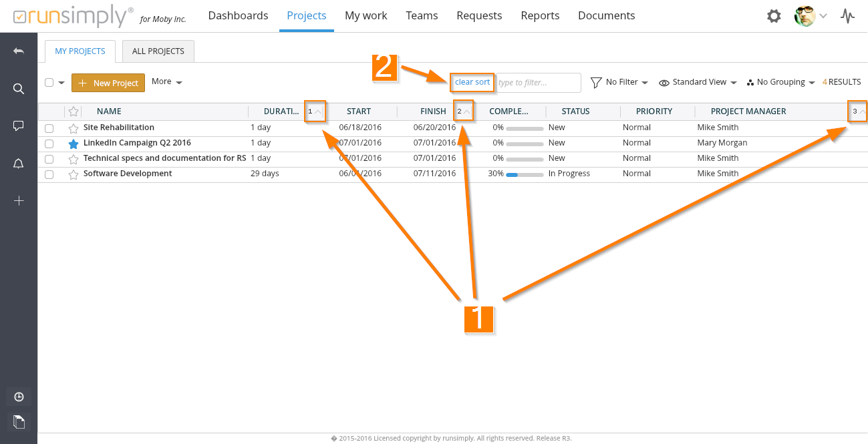
Task: Click the New Project button
Action: pos(108,83)
